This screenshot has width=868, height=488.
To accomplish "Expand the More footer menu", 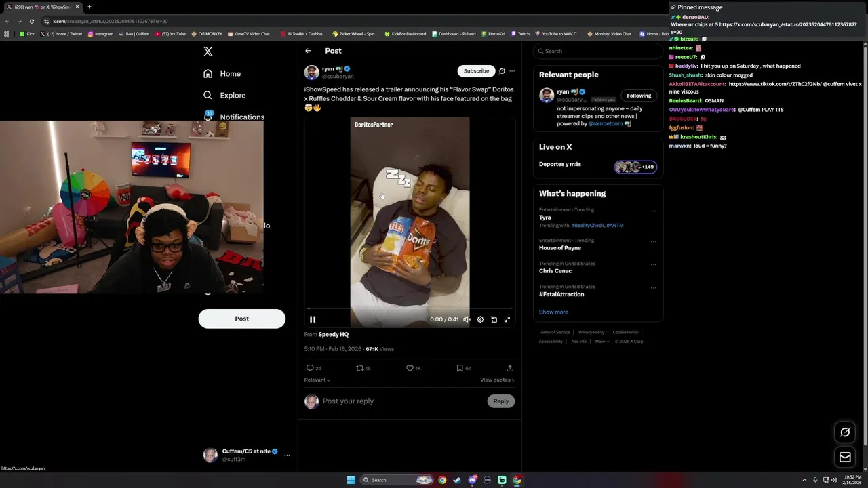I will click(602, 342).
